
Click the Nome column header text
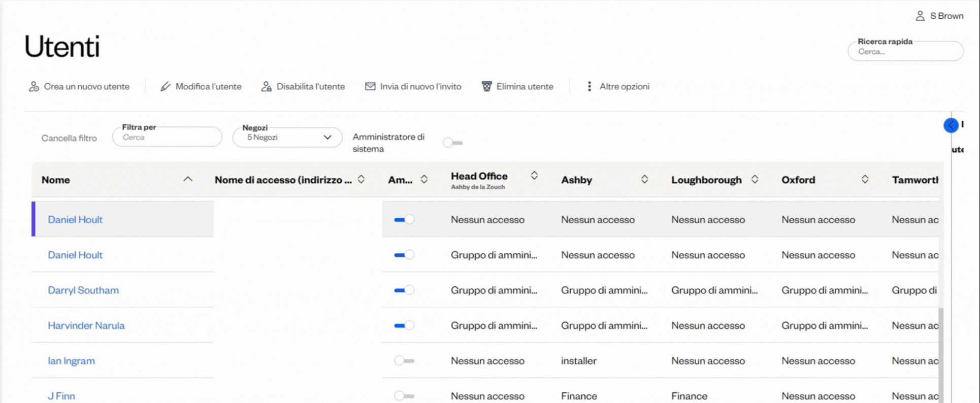tap(56, 180)
